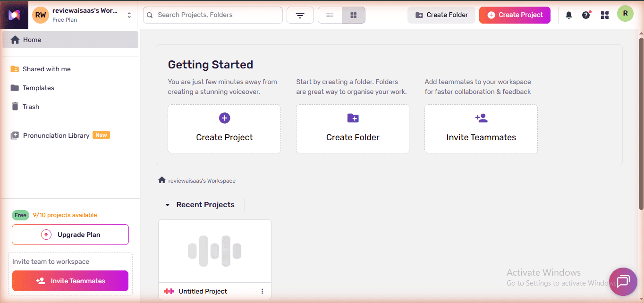Click the plus icon on the Create Project card
This screenshot has width=644, height=303.
(x=225, y=118)
